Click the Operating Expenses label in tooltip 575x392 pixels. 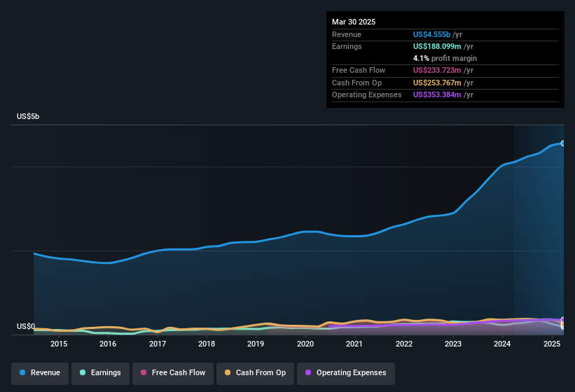click(x=367, y=95)
